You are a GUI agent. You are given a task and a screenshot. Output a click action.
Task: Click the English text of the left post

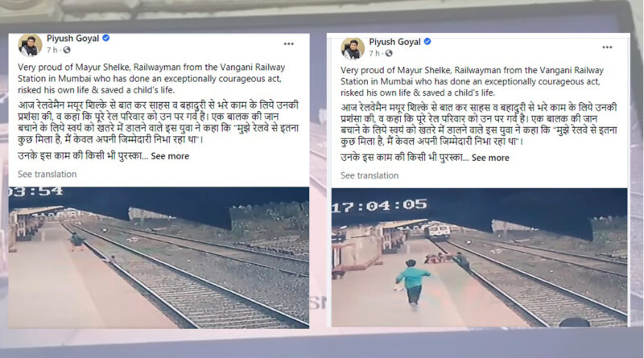point(151,78)
